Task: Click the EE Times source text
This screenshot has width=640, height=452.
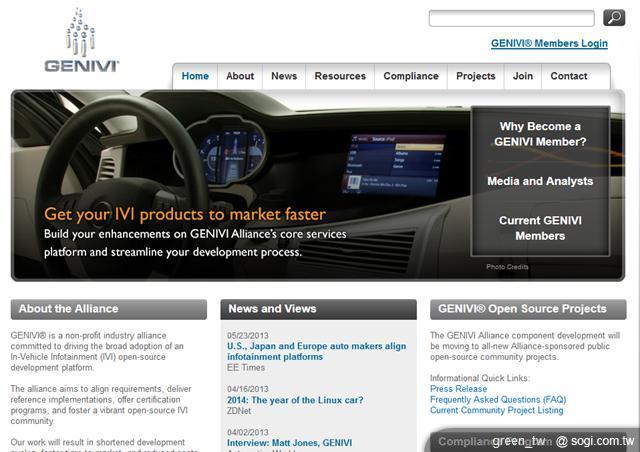Action: point(246,367)
